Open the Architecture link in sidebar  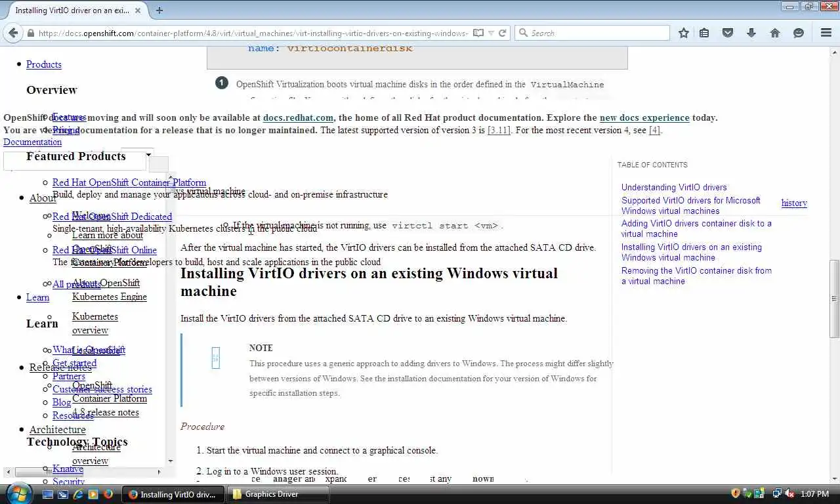tap(58, 430)
